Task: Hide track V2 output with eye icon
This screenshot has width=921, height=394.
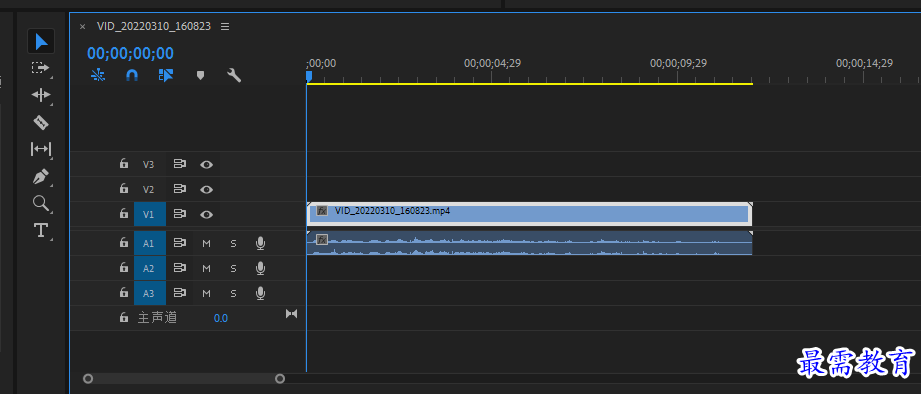Action: (x=206, y=190)
